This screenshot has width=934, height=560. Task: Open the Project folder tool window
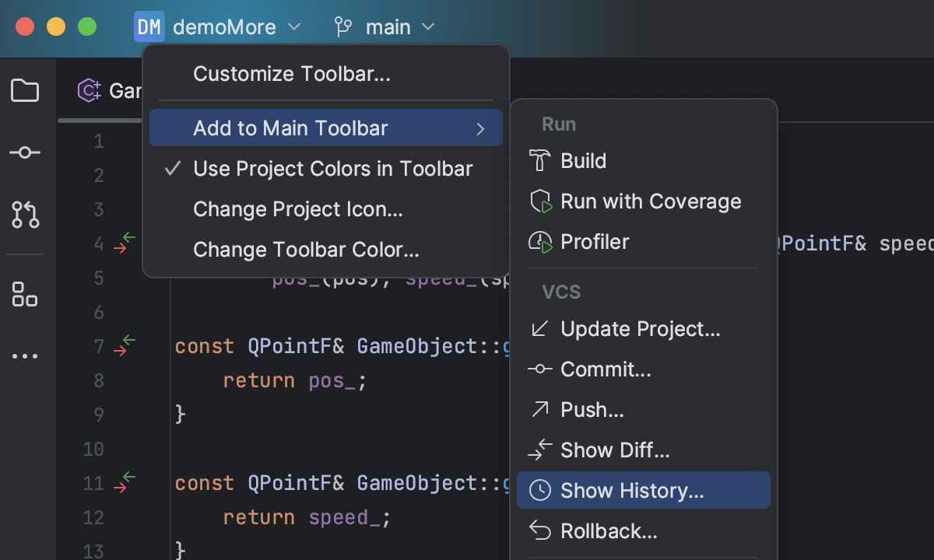25,91
